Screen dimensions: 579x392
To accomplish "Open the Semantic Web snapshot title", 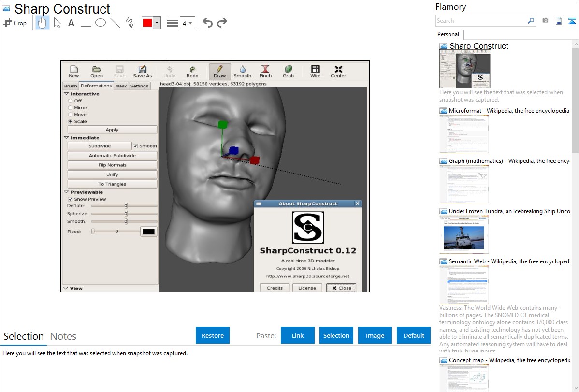I will [509, 261].
